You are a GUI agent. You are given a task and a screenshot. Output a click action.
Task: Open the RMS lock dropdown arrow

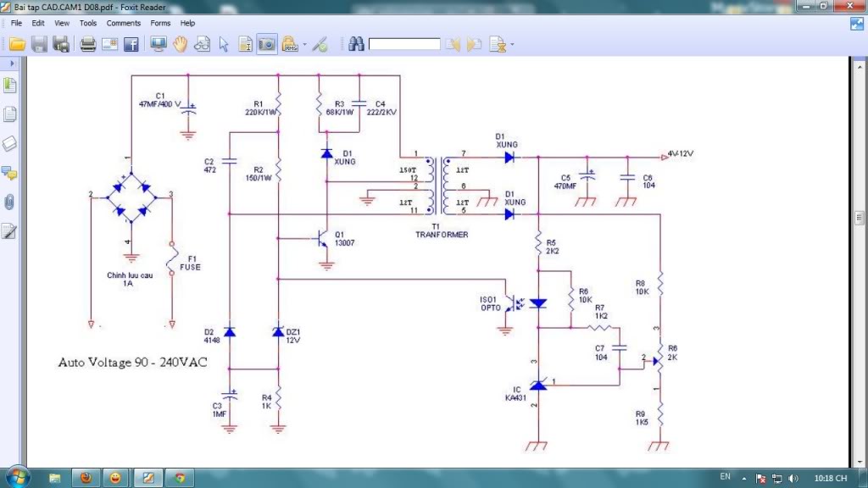click(304, 44)
